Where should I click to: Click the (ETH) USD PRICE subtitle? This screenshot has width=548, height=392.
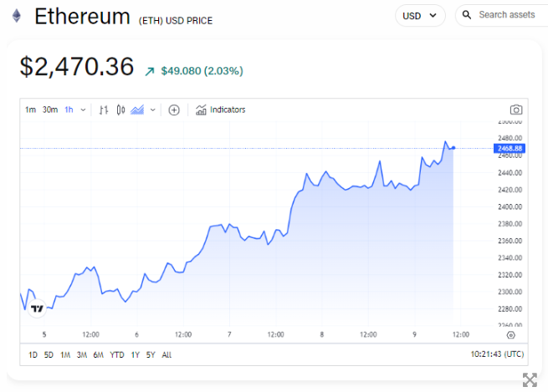pyautogui.click(x=176, y=21)
